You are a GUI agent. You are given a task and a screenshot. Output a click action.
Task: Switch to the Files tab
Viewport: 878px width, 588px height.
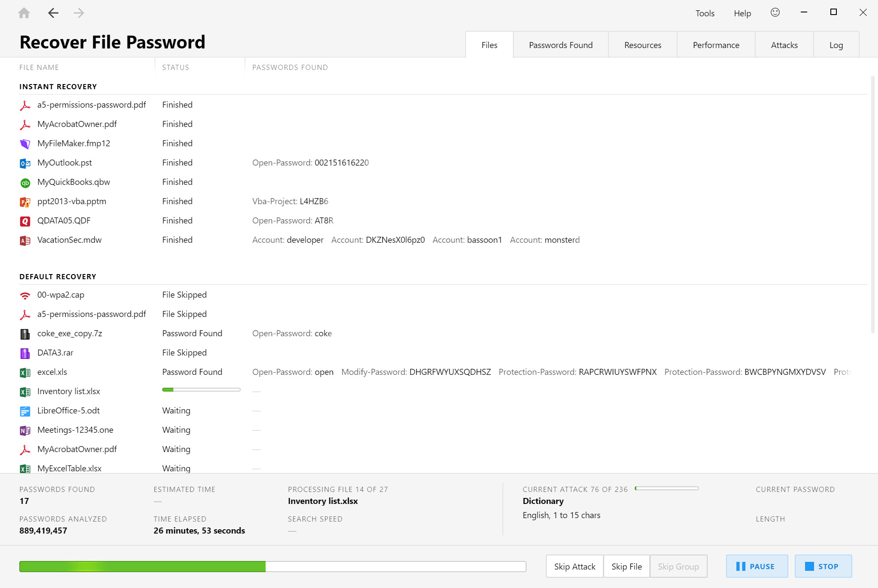click(x=489, y=45)
